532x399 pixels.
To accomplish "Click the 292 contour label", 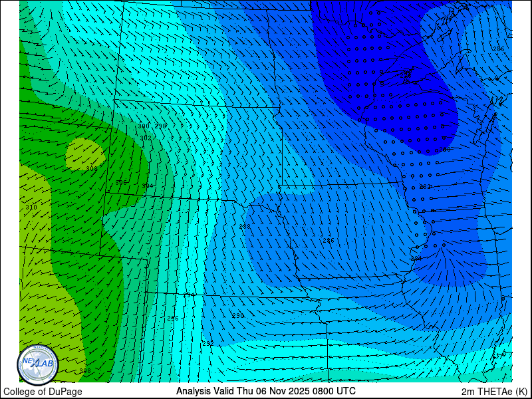I will [208, 343].
